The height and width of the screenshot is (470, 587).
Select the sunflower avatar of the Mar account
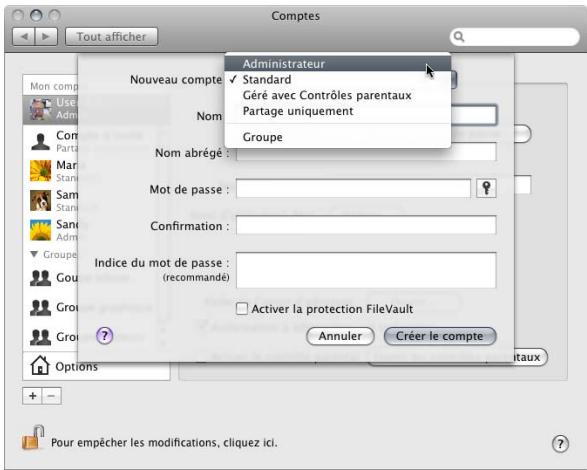pos(40,171)
